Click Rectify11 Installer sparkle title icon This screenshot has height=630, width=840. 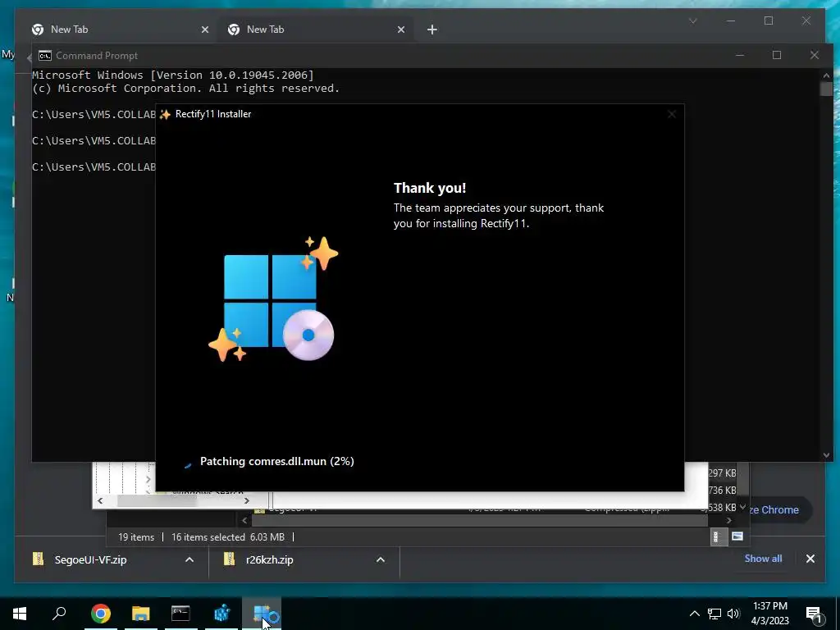165,114
